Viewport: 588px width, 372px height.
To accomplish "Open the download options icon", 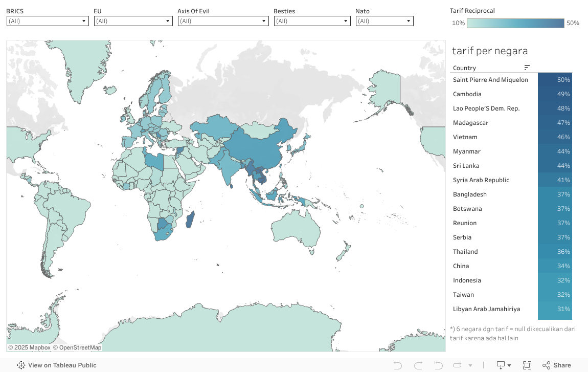I will coord(504,365).
